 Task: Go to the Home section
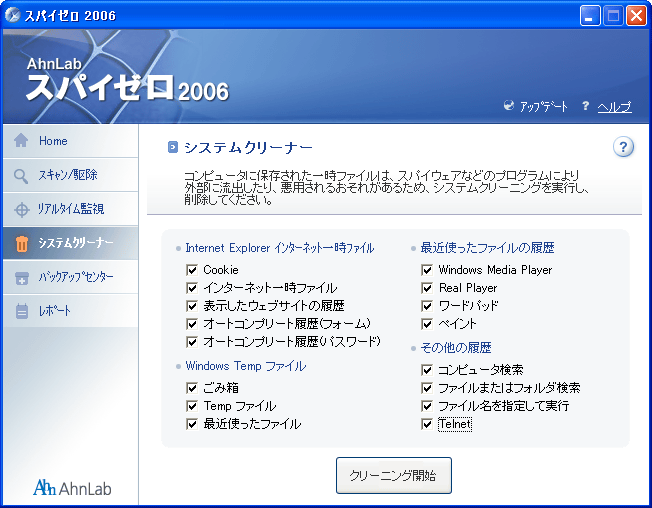pos(70,141)
